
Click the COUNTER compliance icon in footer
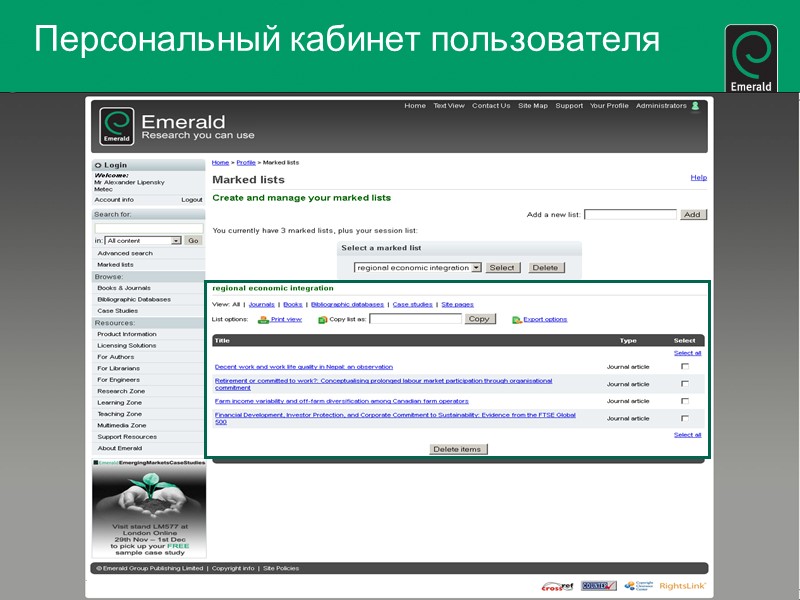tap(599, 585)
